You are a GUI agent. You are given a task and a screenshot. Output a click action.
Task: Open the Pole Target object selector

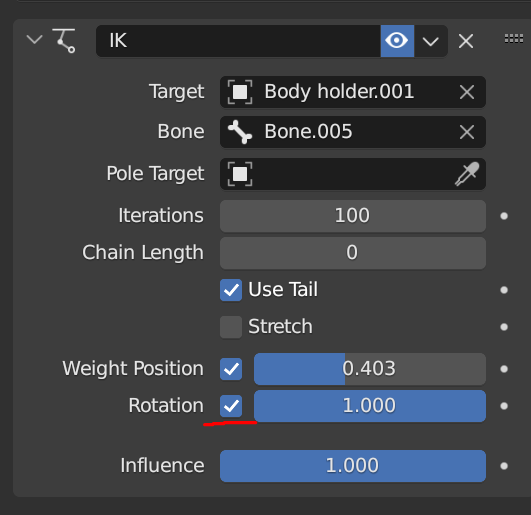point(353,174)
